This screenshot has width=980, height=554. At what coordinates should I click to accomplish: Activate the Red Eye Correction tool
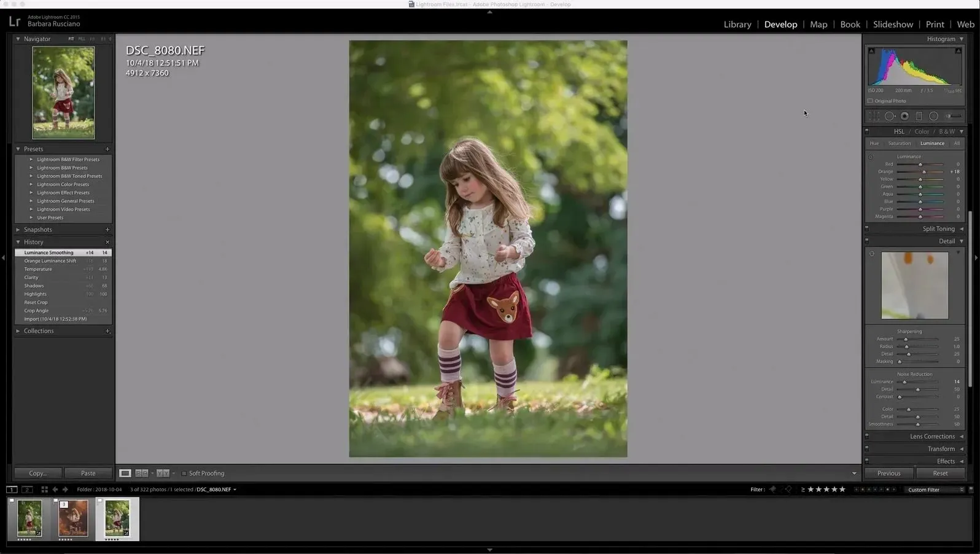point(904,116)
